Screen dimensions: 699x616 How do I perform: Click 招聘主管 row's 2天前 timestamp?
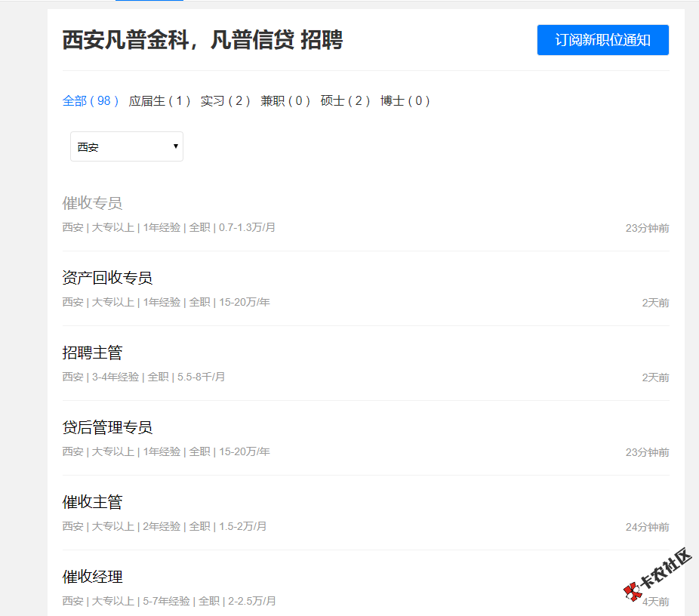click(655, 377)
